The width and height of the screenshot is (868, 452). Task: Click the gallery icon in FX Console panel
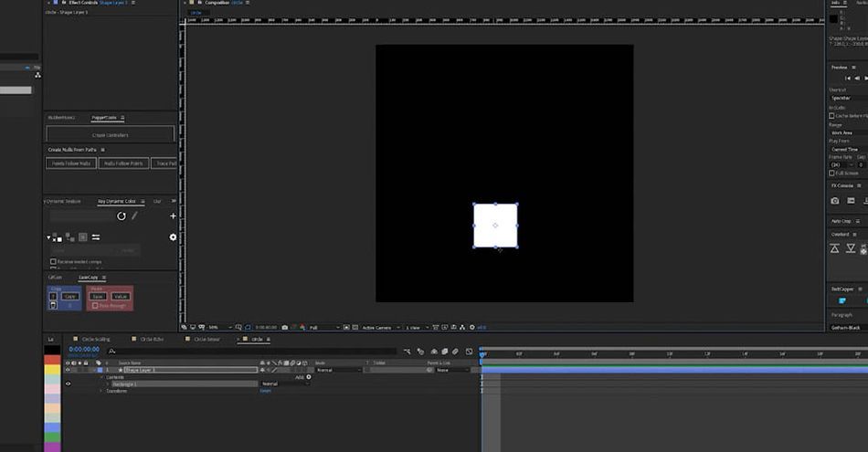click(x=851, y=201)
